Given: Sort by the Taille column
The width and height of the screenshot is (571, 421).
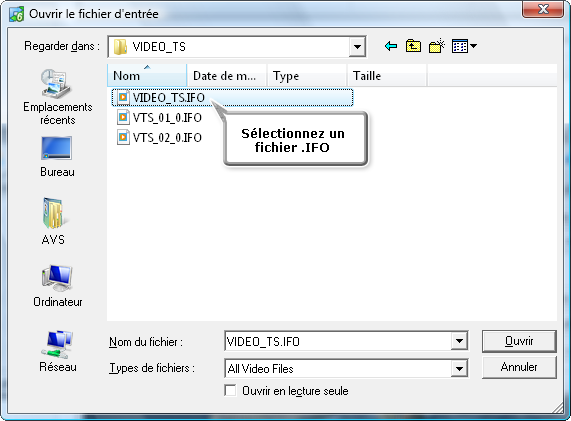Looking at the screenshot, I should (387, 75).
